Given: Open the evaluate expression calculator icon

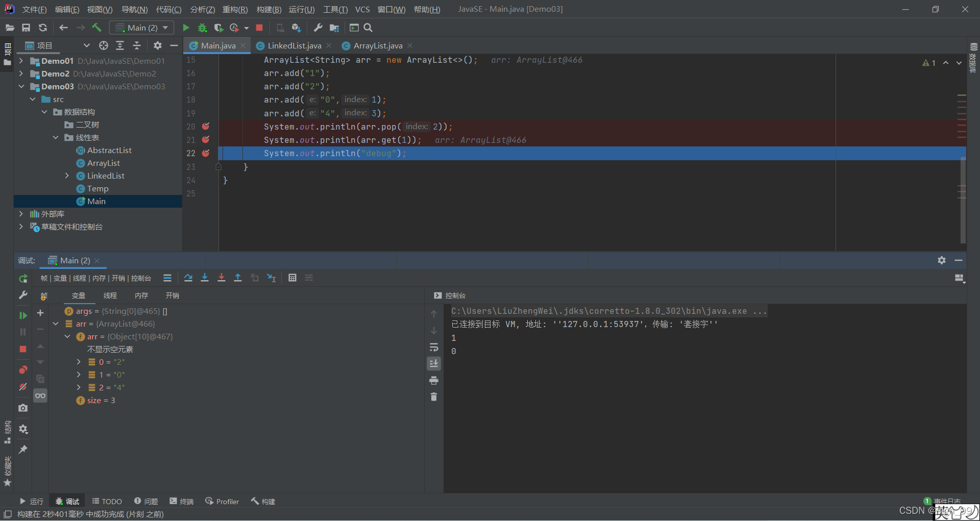Looking at the screenshot, I should coord(292,278).
